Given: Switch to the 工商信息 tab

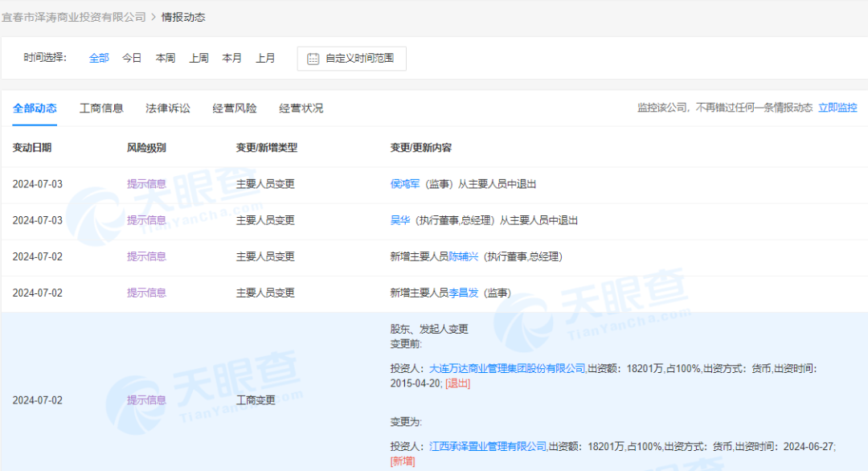Looking at the screenshot, I should (100, 108).
